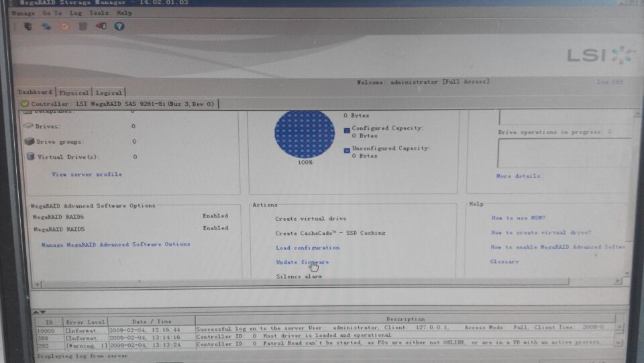
Task: Click Update firmware action
Action: 303,262
